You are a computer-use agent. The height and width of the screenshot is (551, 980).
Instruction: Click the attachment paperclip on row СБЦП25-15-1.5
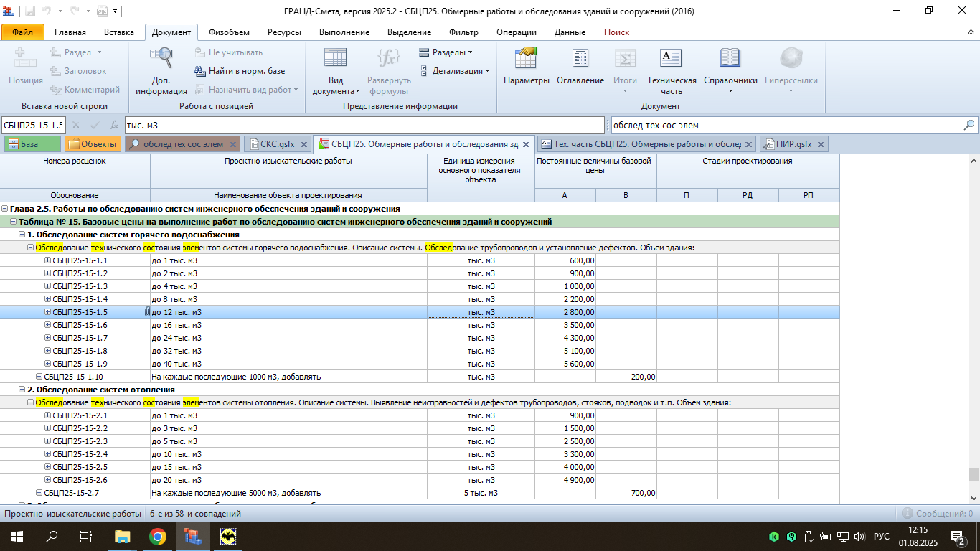pyautogui.click(x=147, y=312)
